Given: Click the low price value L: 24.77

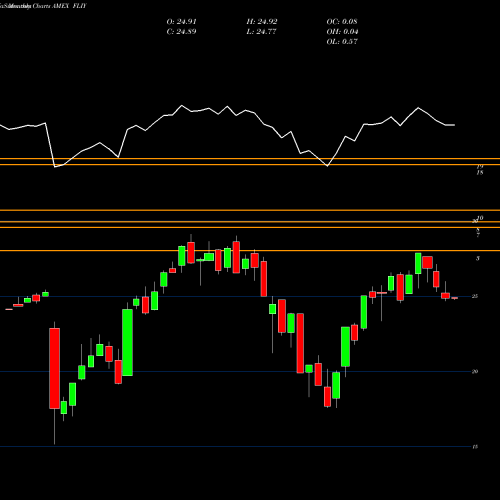Looking at the screenshot, I should [x=261, y=32].
